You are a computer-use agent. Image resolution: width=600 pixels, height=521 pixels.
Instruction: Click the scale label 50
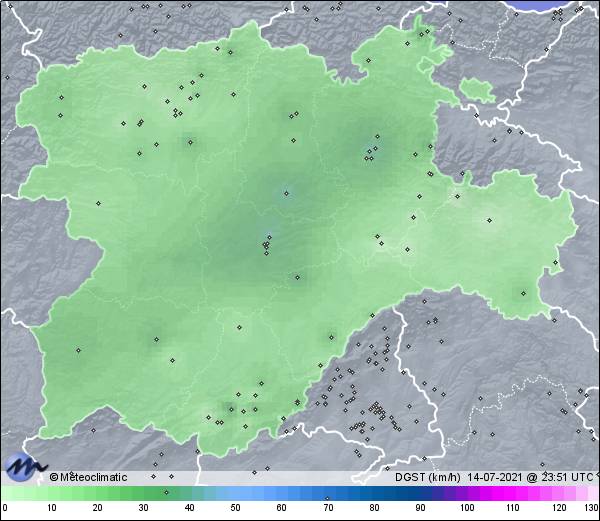(235, 508)
